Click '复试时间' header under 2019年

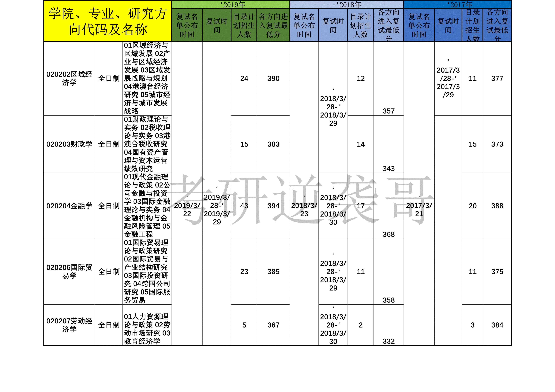(x=217, y=25)
